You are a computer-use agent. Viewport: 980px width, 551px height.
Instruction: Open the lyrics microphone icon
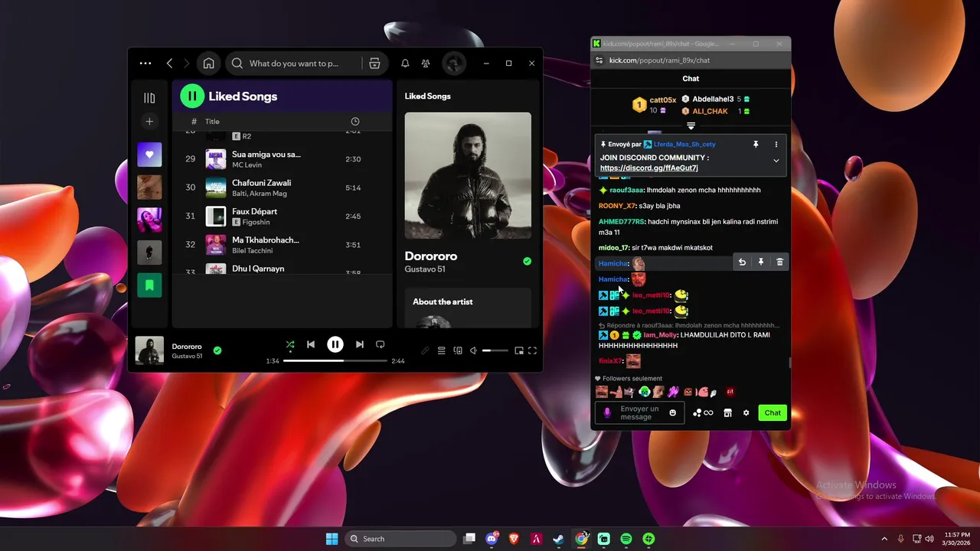point(425,350)
